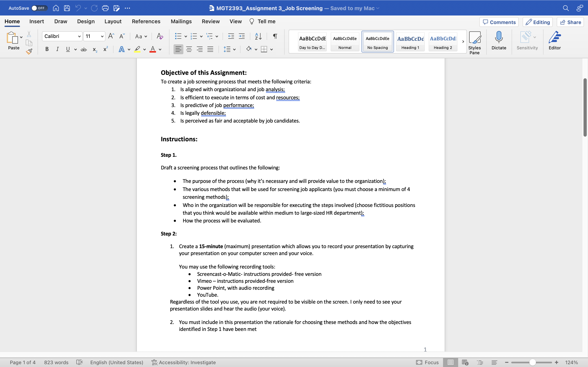Click the Increase Indent icon
588x367 pixels.
click(x=242, y=36)
